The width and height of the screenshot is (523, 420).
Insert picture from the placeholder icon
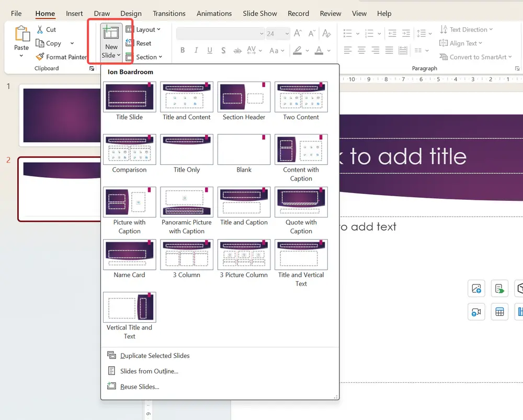pos(476,288)
